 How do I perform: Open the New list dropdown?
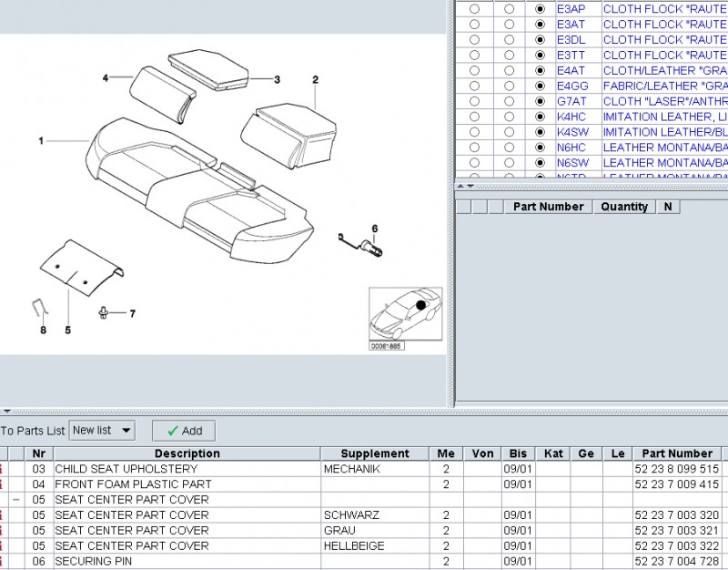pyautogui.click(x=102, y=431)
